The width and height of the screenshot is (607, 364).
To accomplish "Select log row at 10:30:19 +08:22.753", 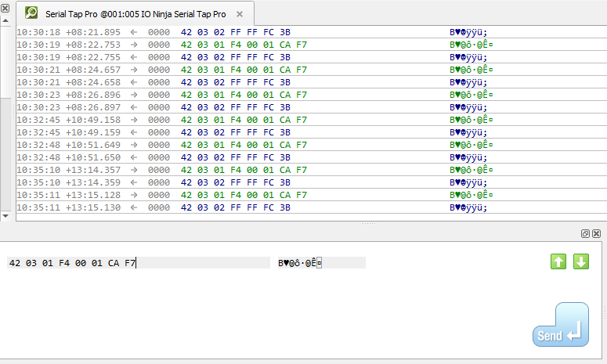I will pos(312,45).
